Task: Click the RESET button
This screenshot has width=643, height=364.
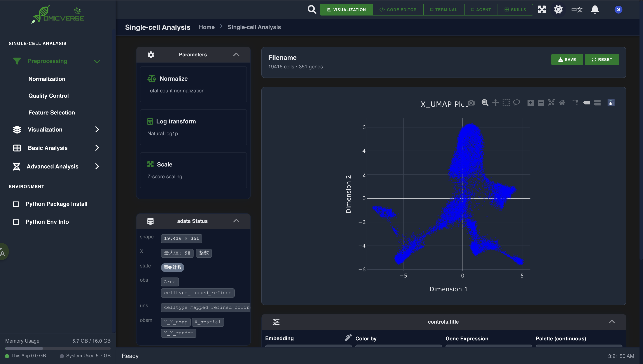Action: (602, 59)
